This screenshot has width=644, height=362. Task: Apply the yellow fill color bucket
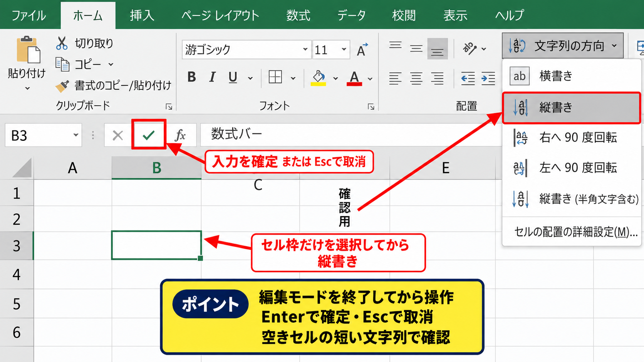tap(319, 78)
